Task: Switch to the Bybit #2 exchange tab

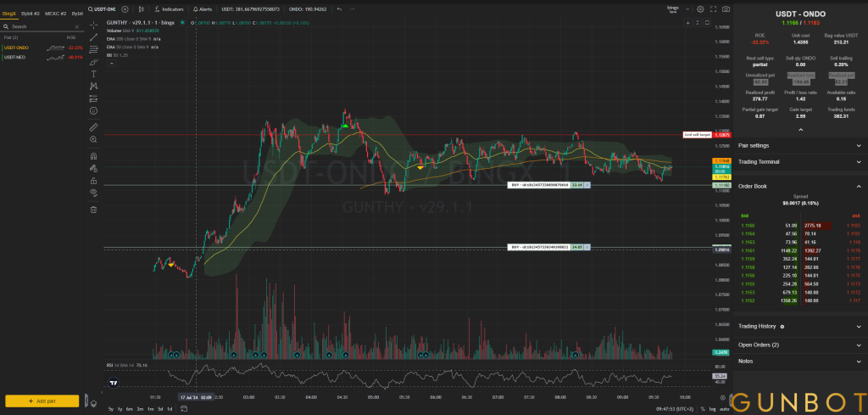Action: (x=31, y=13)
